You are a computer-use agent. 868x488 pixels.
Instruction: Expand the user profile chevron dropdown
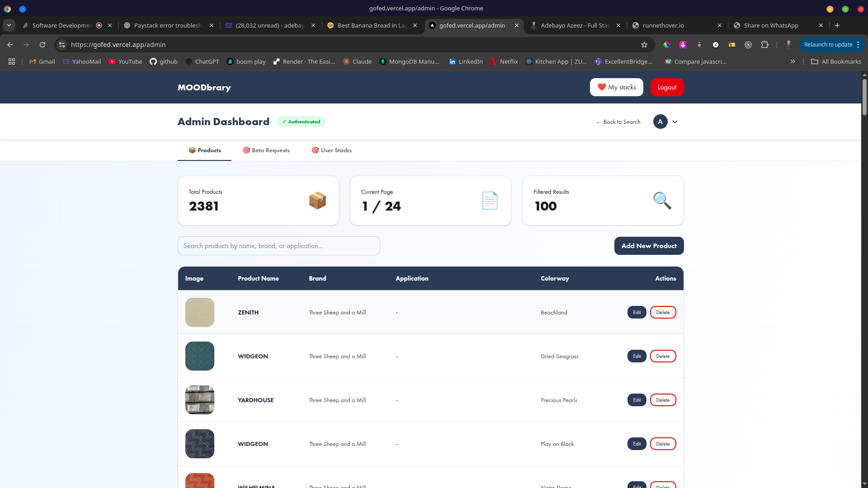point(675,122)
